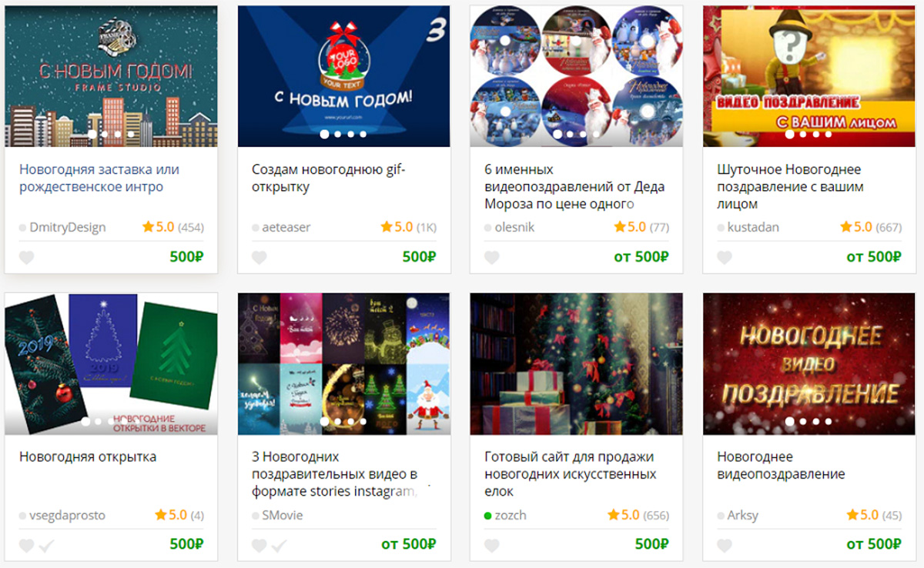Toggle checkmark icon on SMovie card

click(x=280, y=546)
